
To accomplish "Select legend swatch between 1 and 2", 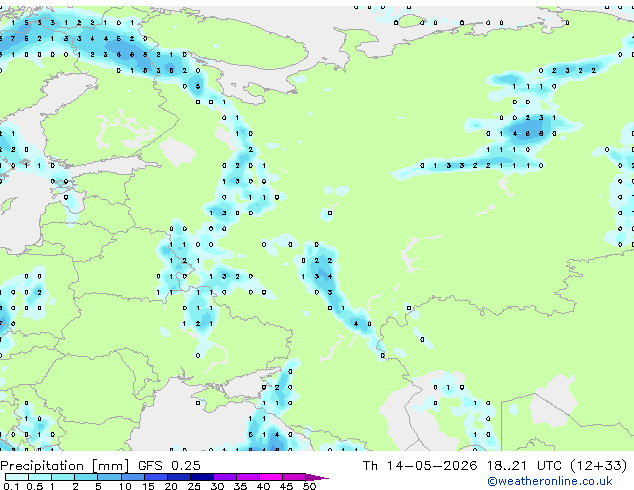I will 63,477.
